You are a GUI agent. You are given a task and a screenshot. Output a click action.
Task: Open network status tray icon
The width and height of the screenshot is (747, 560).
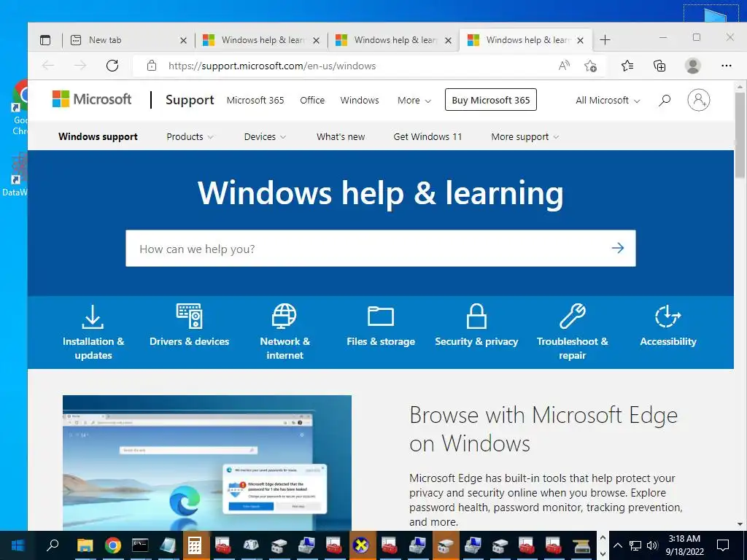click(635, 545)
